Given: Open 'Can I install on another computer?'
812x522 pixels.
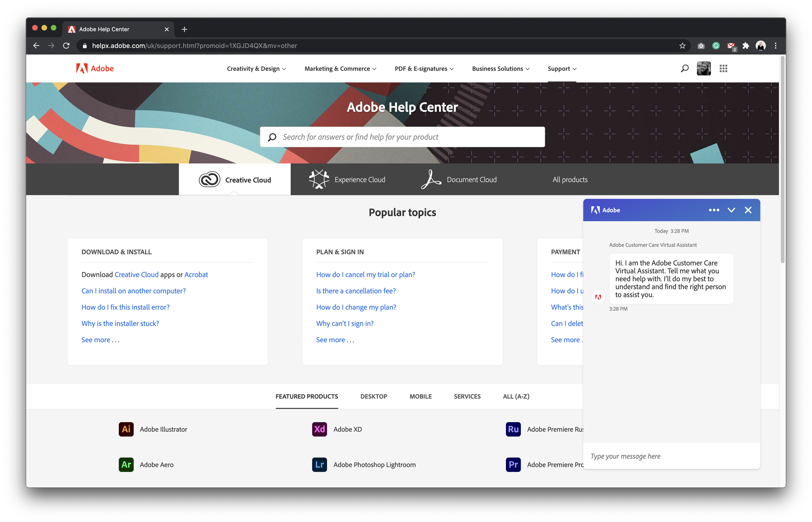Looking at the screenshot, I should [133, 291].
